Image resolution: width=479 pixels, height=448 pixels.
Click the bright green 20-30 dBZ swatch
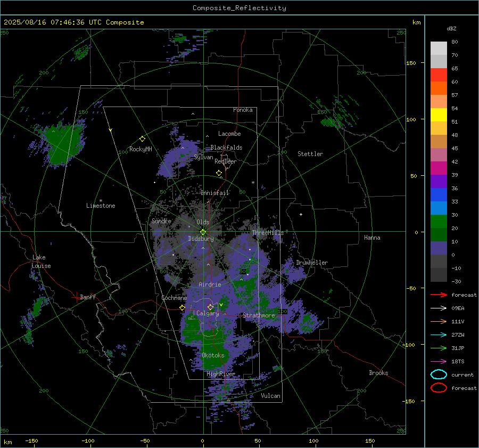tap(439, 221)
